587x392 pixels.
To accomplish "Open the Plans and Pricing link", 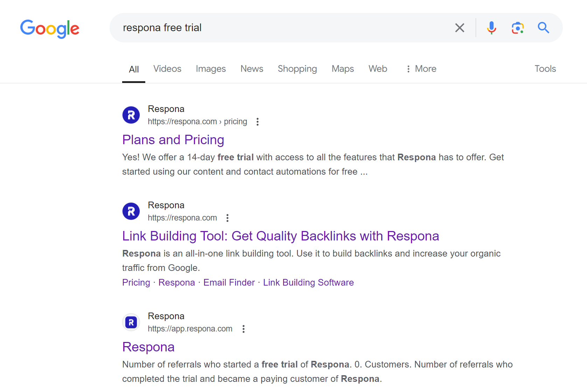I will [173, 140].
